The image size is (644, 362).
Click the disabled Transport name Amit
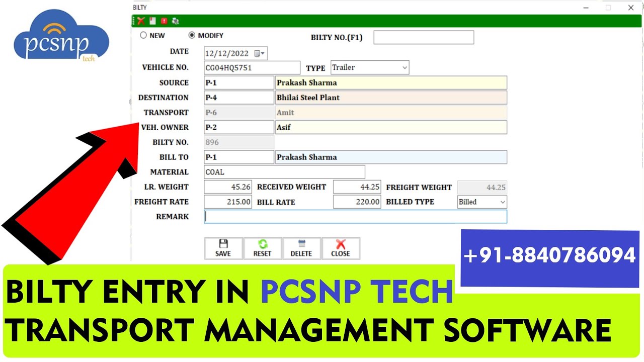pyautogui.click(x=391, y=113)
